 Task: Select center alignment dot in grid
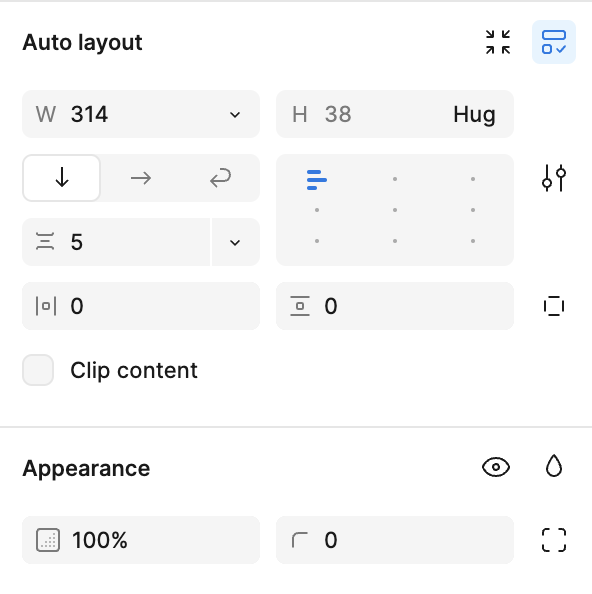click(x=395, y=210)
